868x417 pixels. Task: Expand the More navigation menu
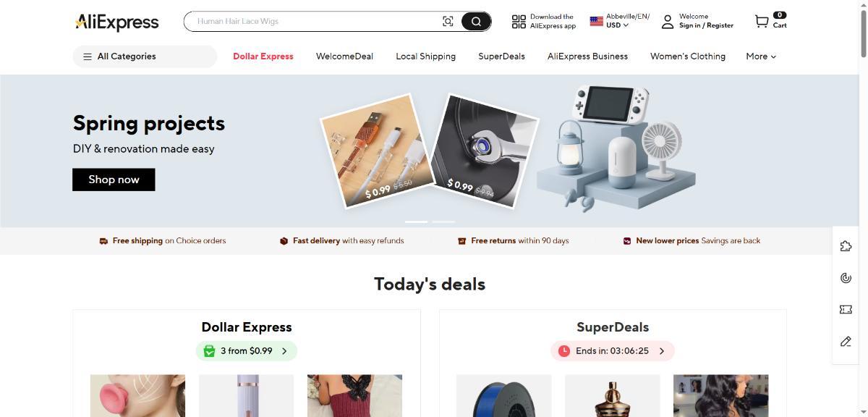[x=761, y=56]
